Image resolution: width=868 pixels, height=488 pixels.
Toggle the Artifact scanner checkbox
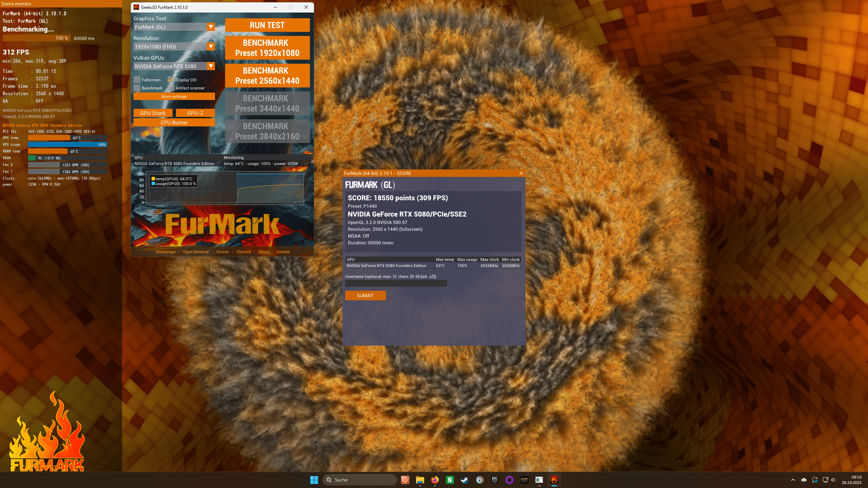[171, 88]
